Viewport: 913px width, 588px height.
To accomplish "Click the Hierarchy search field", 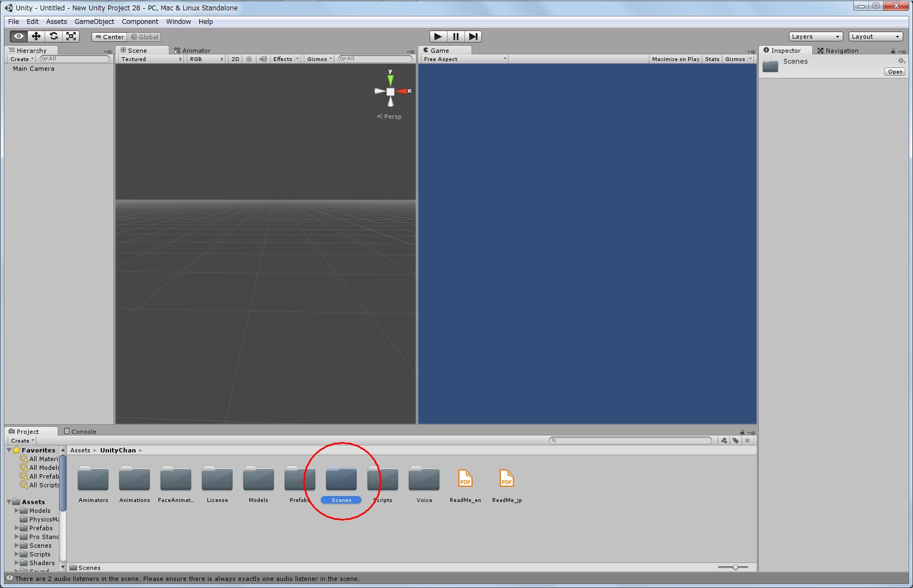I will pos(75,59).
